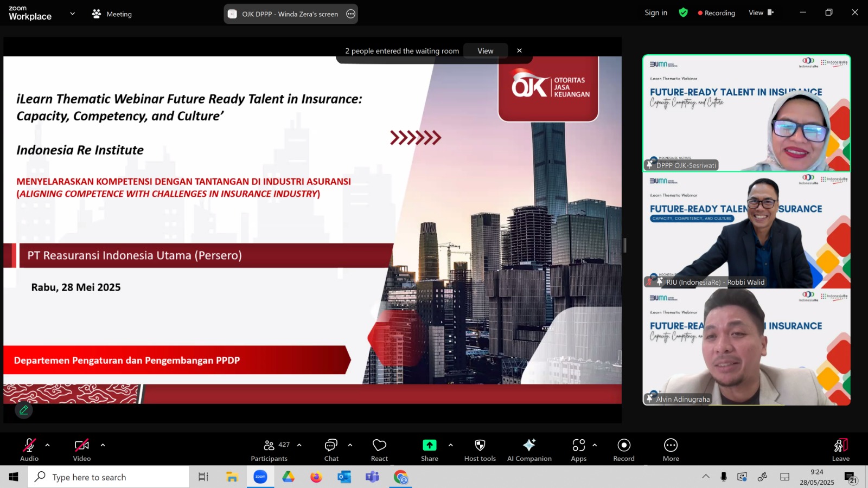The image size is (868, 488).
Task: Open the Zoom Workplace dropdown chevron
Action: pyautogui.click(x=72, y=14)
